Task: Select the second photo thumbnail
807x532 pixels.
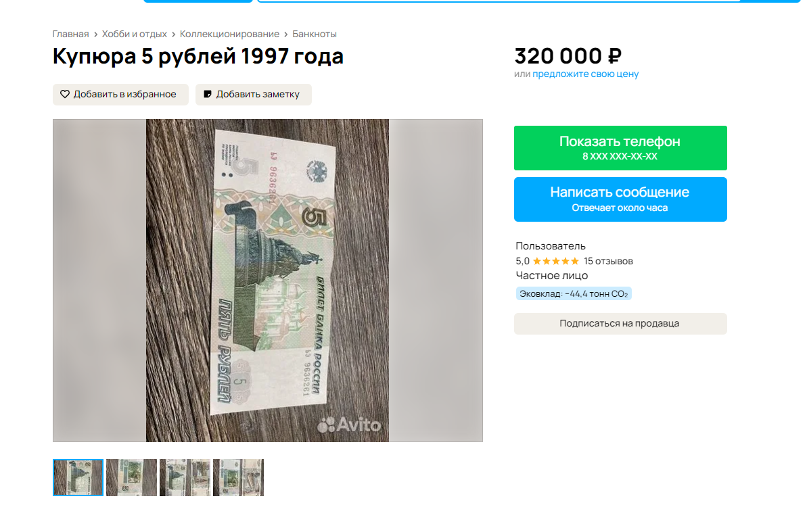Action: point(132,477)
